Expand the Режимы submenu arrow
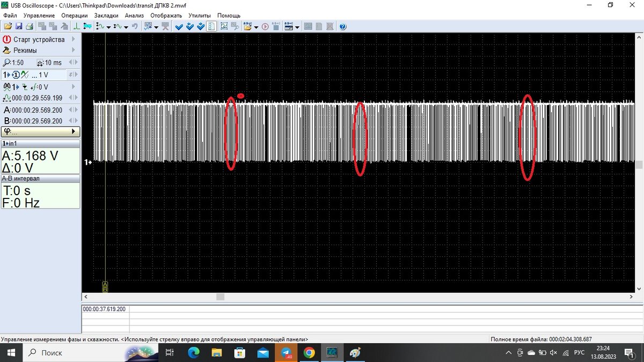 (x=73, y=50)
